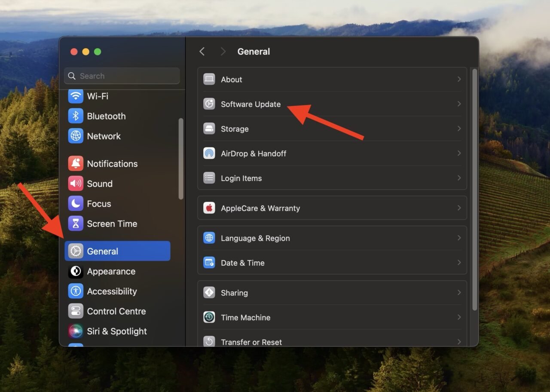Click the right panel vertical scrollbar
550x392 pixels.
pos(474,189)
